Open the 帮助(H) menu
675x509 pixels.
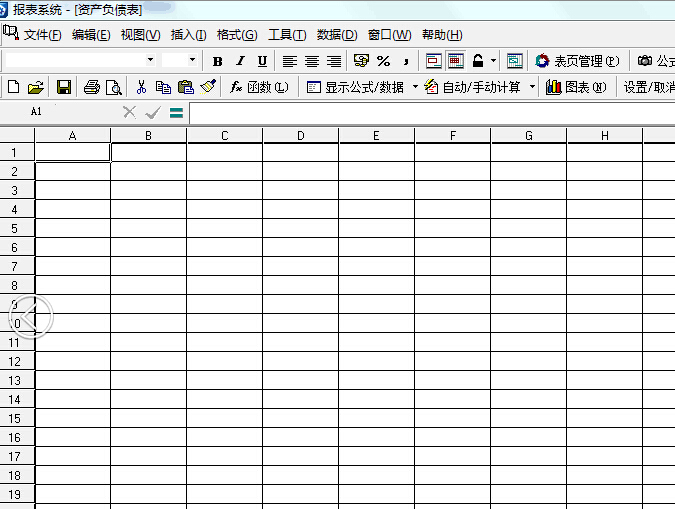442,34
